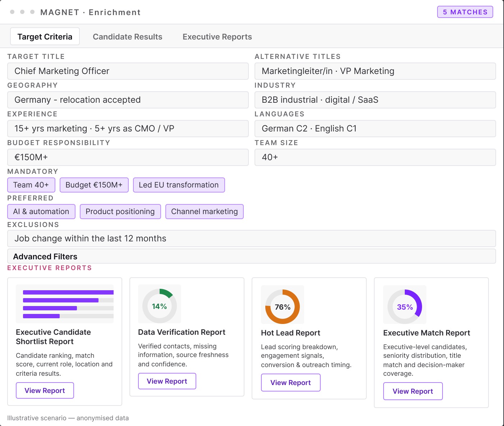504x426 pixels.
Task: Click the Executive Match Report title
Action: [427, 333]
